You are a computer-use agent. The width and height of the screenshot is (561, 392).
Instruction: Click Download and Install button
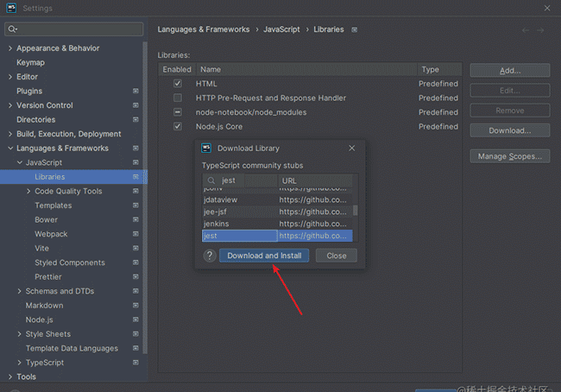pos(264,256)
